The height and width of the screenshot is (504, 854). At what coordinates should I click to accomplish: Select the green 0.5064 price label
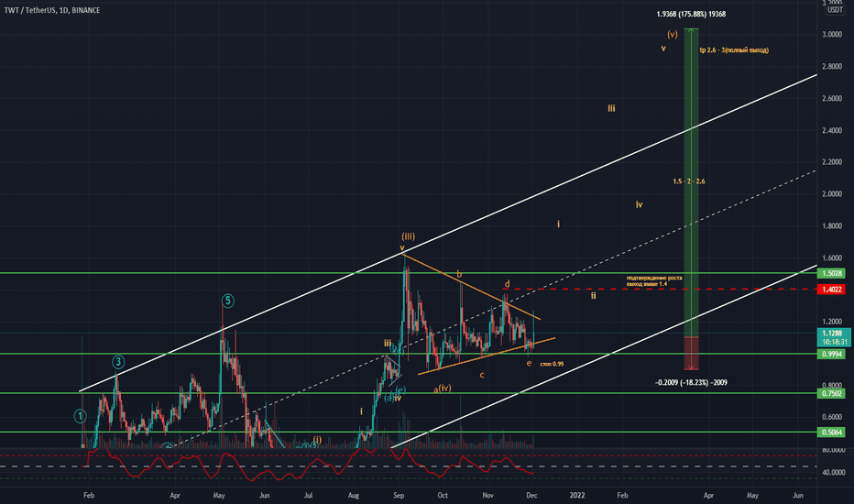click(832, 433)
